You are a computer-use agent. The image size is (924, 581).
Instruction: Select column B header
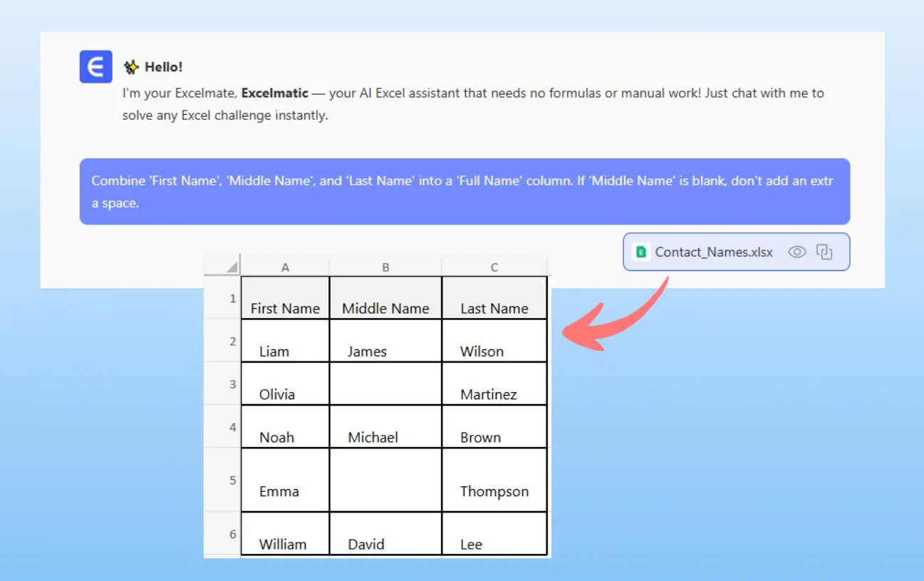pyautogui.click(x=385, y=267)
